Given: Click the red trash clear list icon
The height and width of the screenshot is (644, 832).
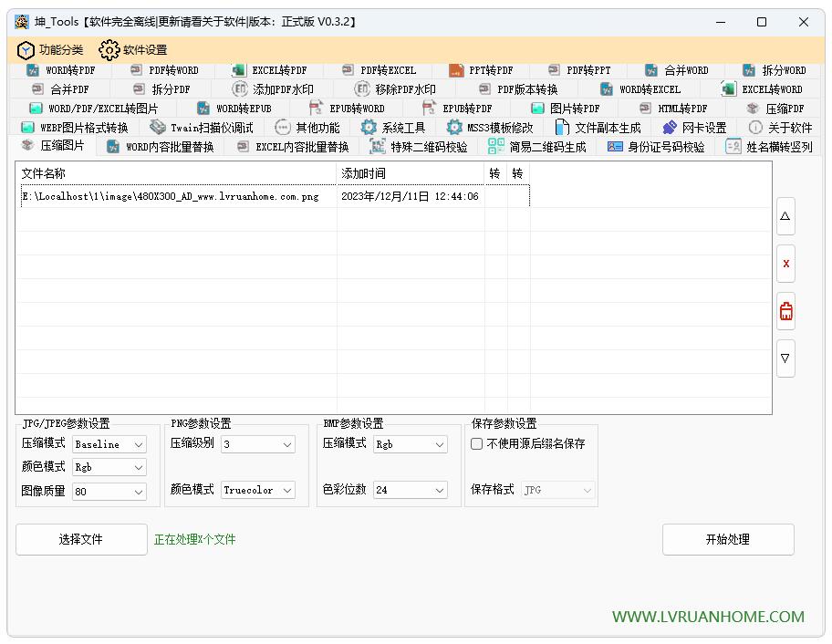Looking at the screenshot, I should [785, 311].
